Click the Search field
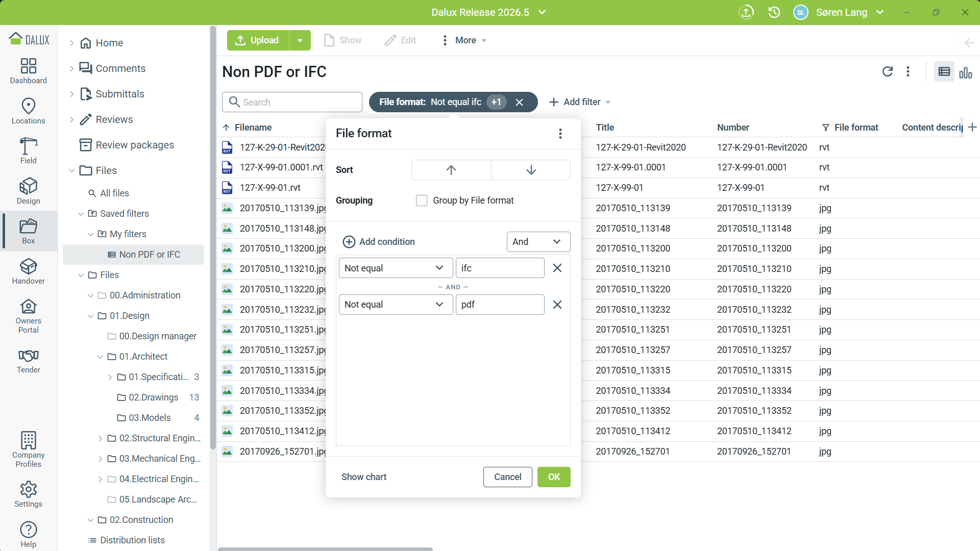The height and width of the screenshot is (551, 980). pos(292,102)
